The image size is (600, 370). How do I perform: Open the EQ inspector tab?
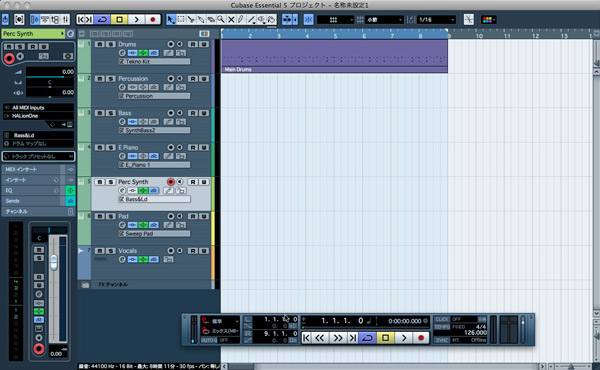click(x=32, y=190)
